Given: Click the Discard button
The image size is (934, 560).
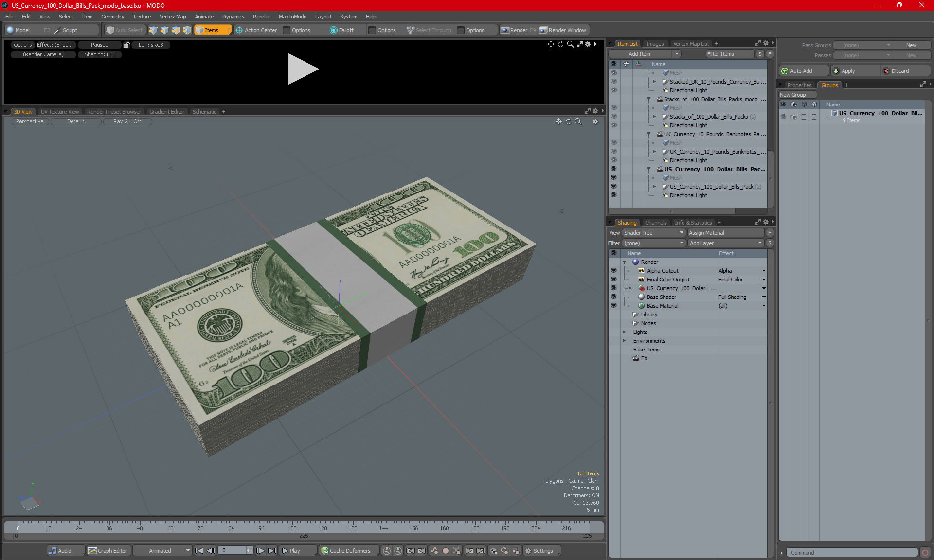Looking at the screenshot, I should point(906,71).
